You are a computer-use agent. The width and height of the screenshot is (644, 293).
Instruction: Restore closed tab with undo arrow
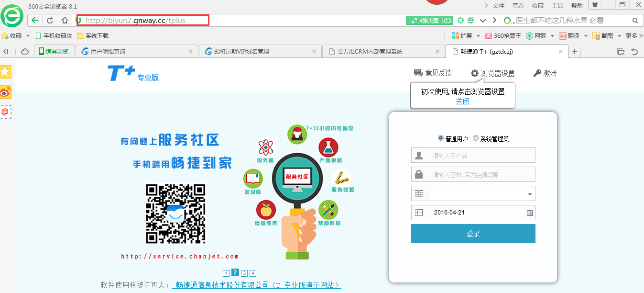tap(635, 52)
